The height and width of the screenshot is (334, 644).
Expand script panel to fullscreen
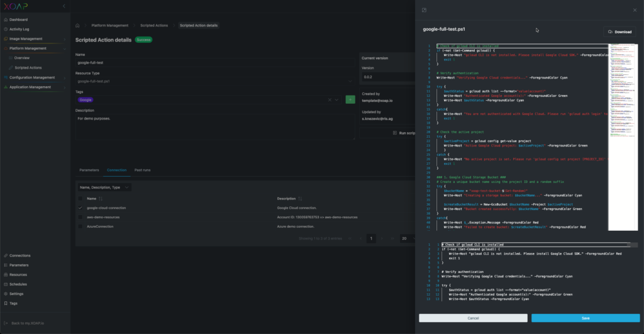coord(425,10)
